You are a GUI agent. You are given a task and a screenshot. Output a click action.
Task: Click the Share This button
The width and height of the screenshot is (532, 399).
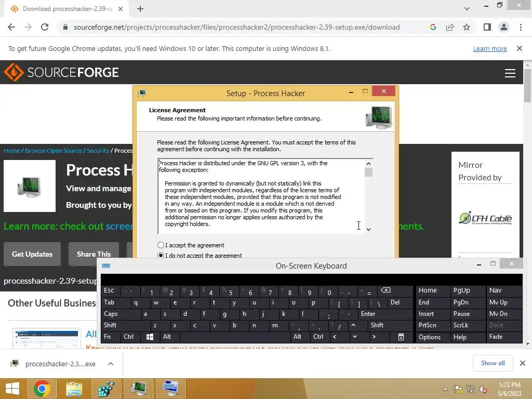pos(94,254)
